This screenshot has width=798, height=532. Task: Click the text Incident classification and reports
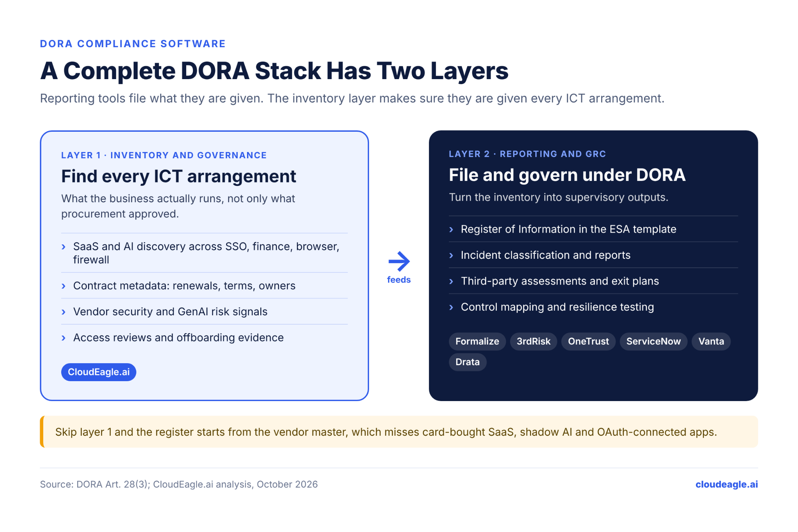pos(546,255)
